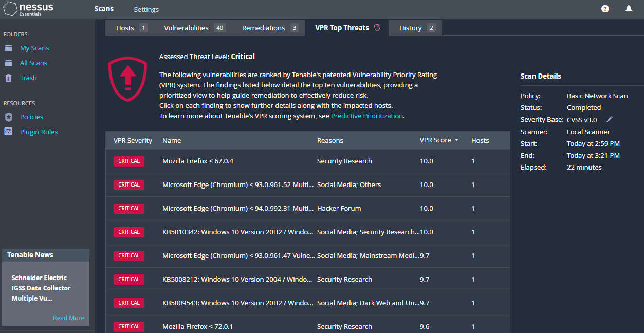
Task: Switch to the History tab
Action: point(416,28)
